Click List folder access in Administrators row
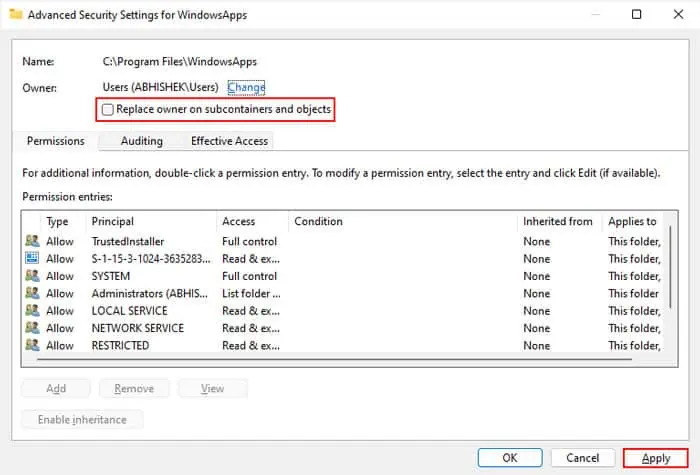 point(251,294)
